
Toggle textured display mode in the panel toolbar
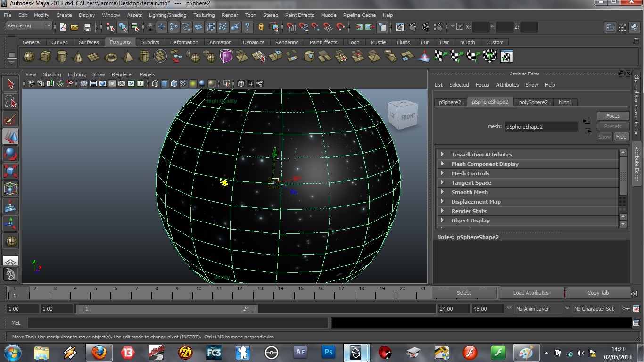[x=184, y=83]
